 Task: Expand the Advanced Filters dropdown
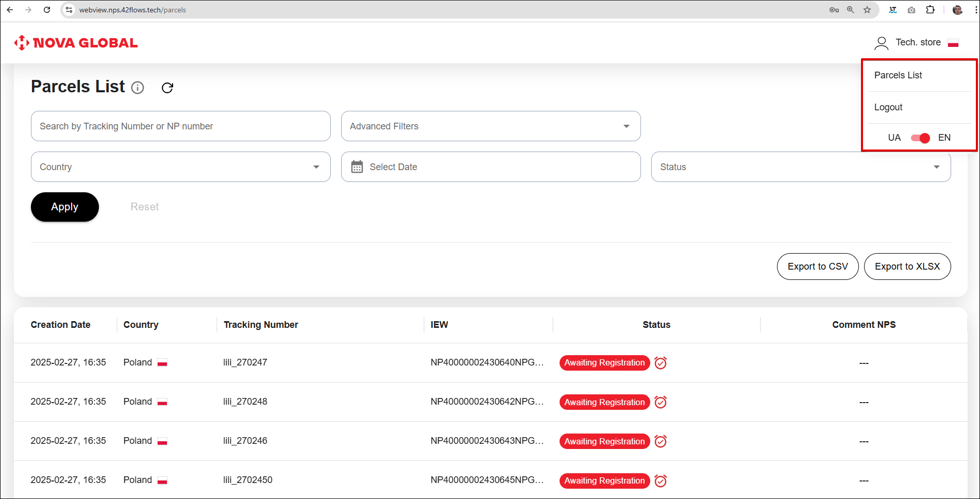coord(490,126)
